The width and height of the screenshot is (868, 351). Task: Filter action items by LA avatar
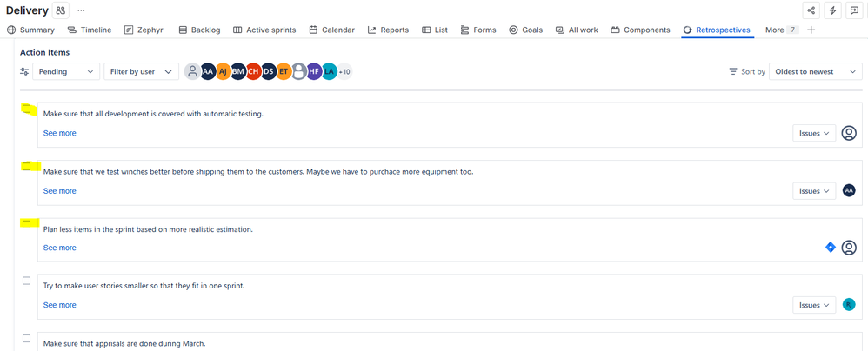pyautogui.click(x=329, y=71)
